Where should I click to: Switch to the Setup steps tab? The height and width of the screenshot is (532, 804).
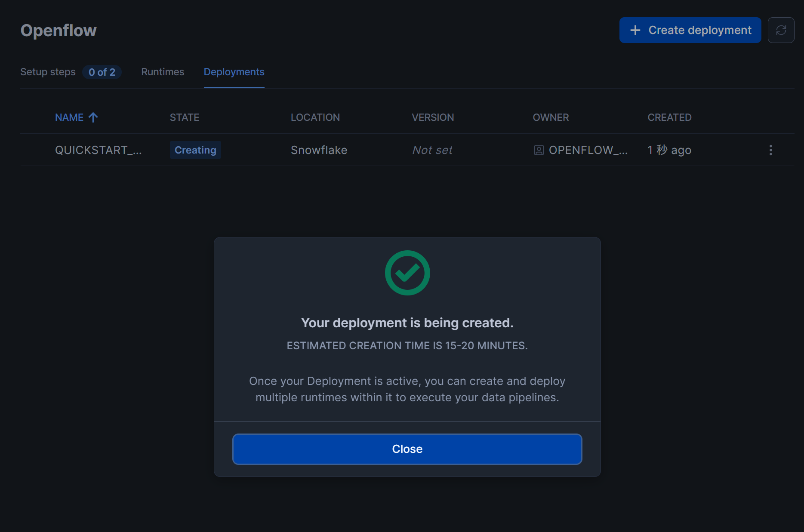pyautogui.click(x=48, y=72)
